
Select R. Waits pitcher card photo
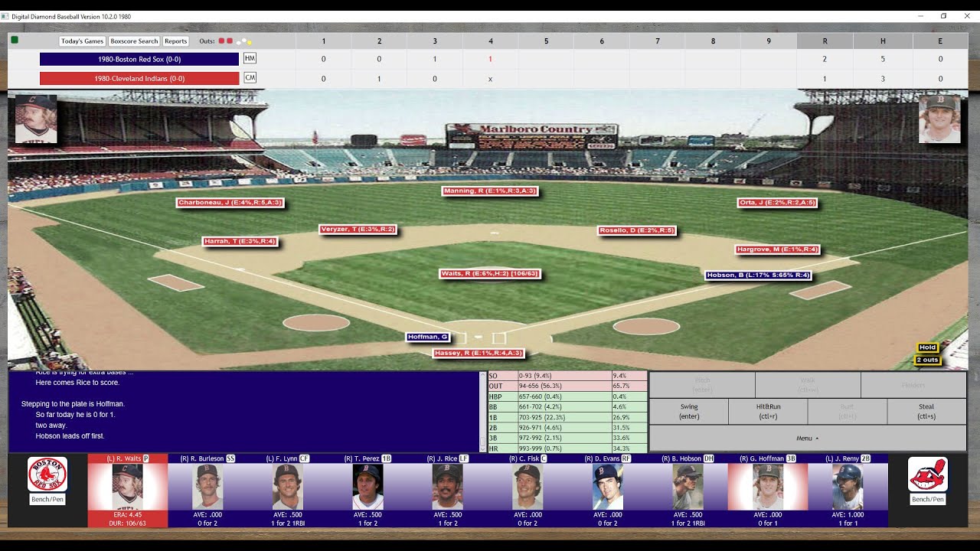click(128, 487)
